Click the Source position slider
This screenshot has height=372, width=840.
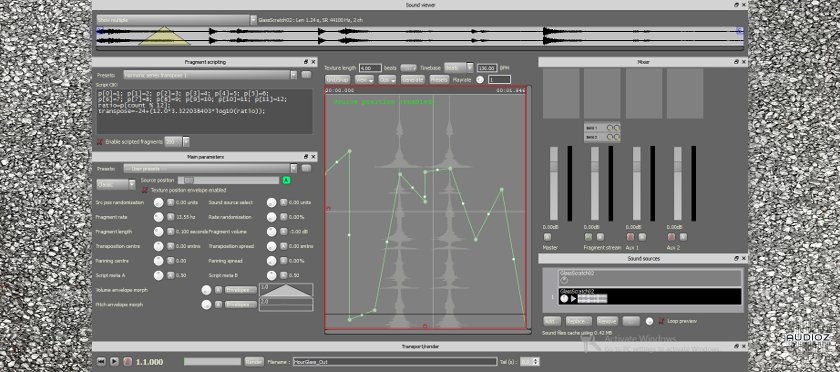228,180
